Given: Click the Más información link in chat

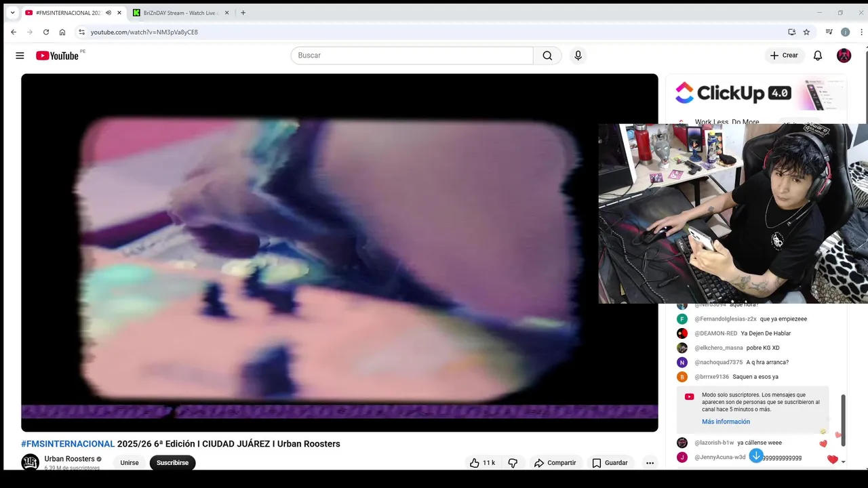Looking at the screenshot, I should pos(726,422).
